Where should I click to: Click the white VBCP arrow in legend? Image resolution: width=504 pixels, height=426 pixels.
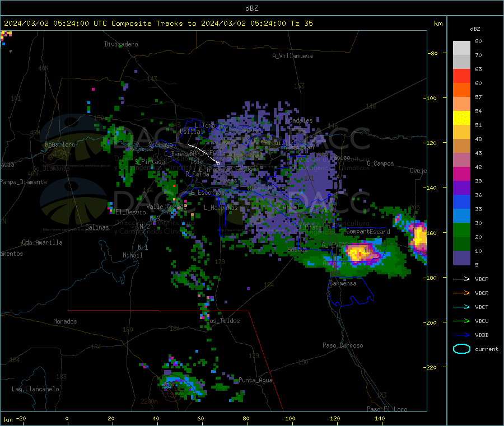[x=461, y=279]
